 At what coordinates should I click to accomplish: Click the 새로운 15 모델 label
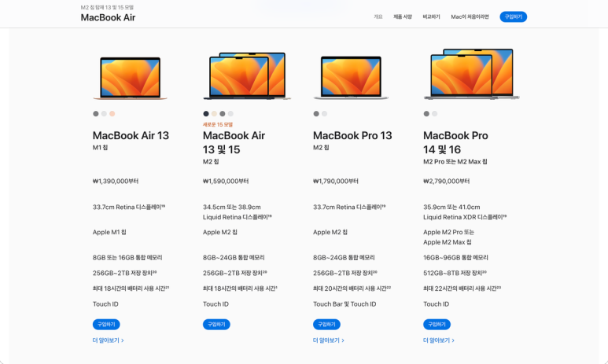click(x=218, y=124)
